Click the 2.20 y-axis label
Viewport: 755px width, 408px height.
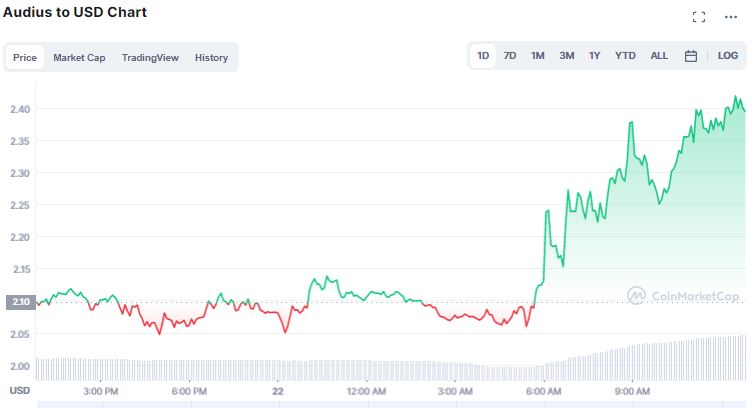[20, 237]
